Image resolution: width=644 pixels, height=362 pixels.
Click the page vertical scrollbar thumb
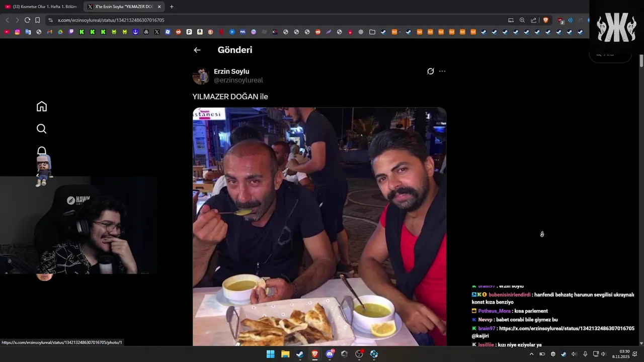click(641, 61)
